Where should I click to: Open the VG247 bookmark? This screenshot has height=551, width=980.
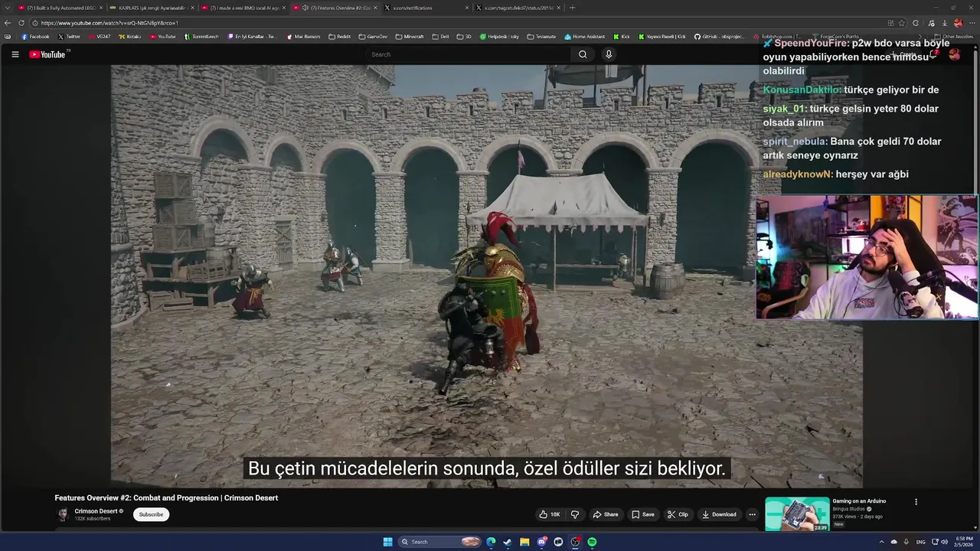click(100, 37)
